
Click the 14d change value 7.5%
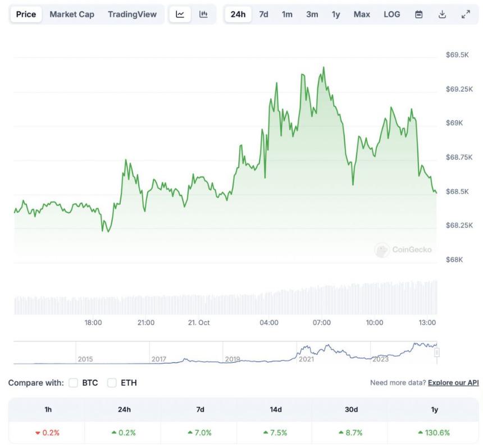pos(275,433)
